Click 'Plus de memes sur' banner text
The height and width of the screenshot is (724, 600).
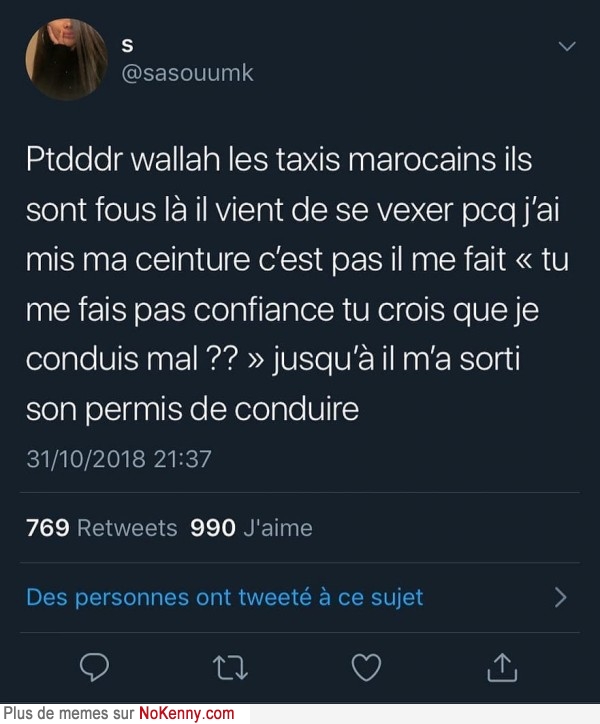69,713
